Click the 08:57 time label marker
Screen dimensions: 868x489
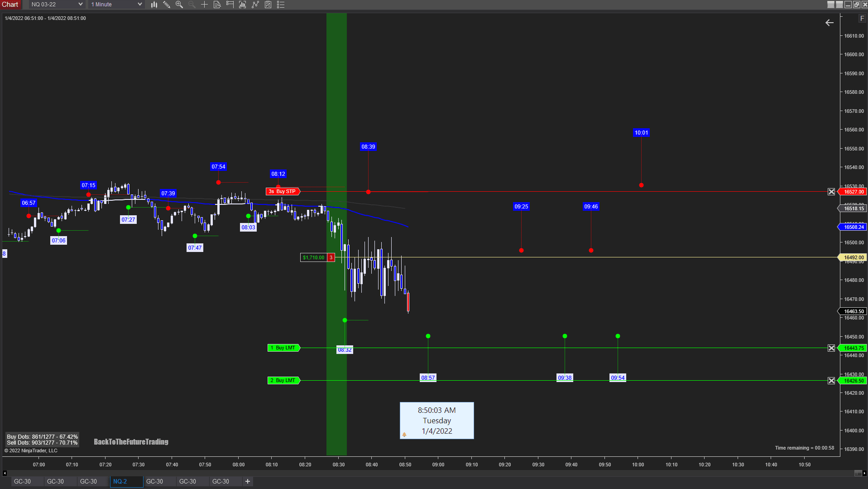[x=428, y=378]
